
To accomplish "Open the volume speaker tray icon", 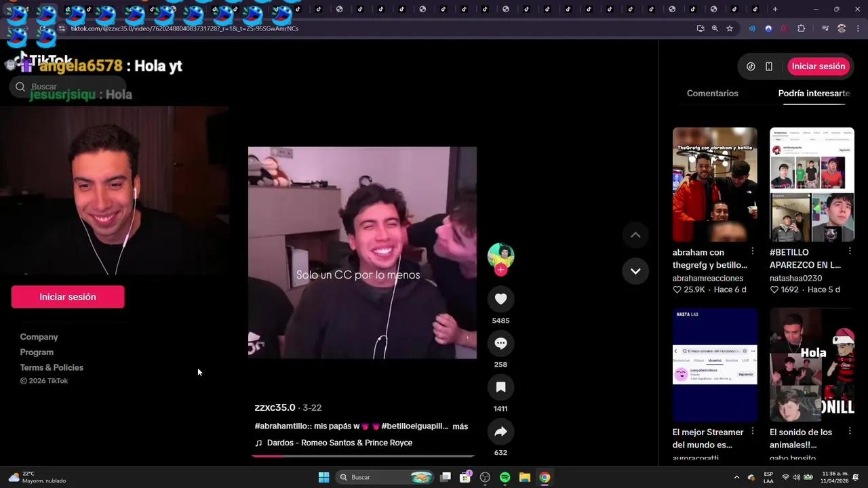I will tap(796, 477).
